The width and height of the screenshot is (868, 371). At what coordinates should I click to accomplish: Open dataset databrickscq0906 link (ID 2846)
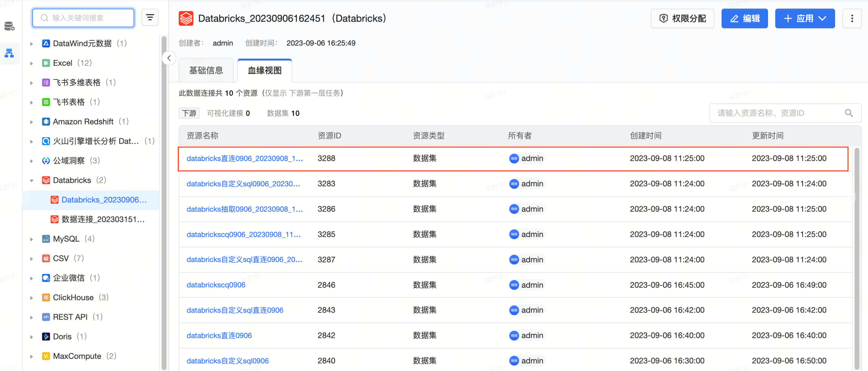coord(216,285)
